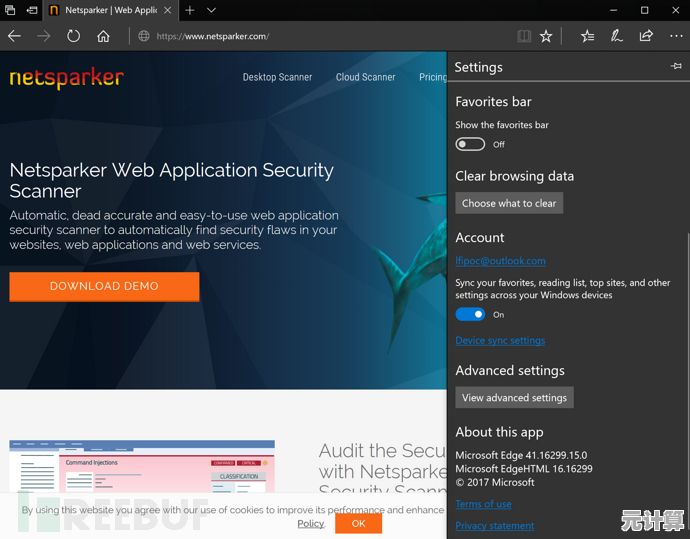Accept cookies with the OK button
This screenshot has width=690, height=539.
point(358,524)
